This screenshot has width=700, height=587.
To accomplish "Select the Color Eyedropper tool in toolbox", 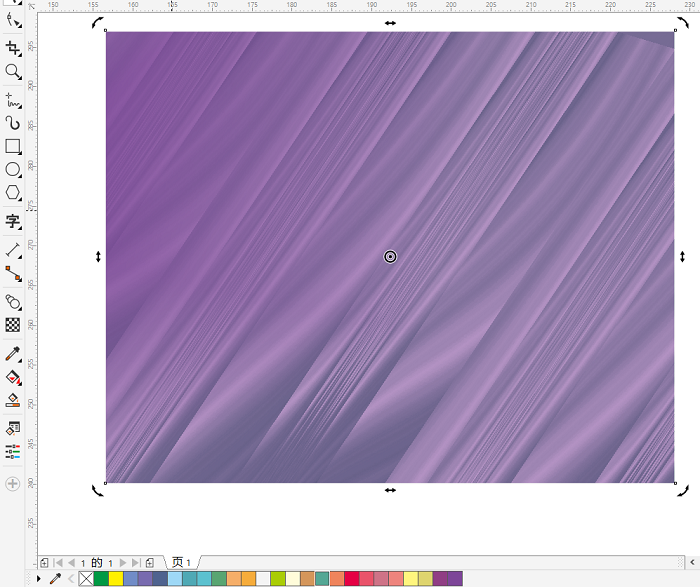I will point(12,354).
